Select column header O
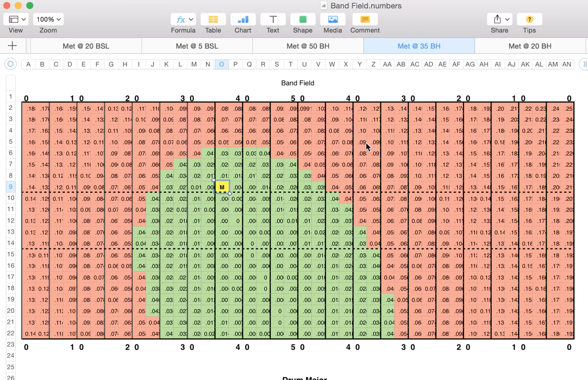Image resolution: width=588 pixels, height=380 pixels. 222,64
